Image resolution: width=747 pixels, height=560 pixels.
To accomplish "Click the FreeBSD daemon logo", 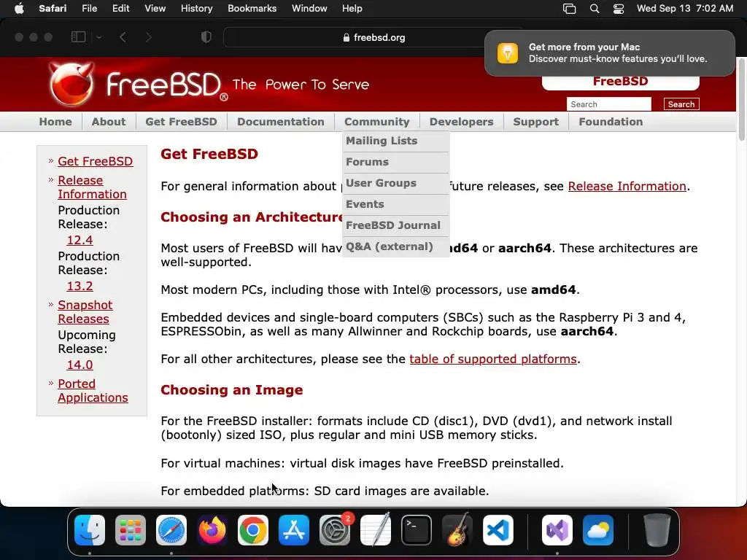I will 72,85.
